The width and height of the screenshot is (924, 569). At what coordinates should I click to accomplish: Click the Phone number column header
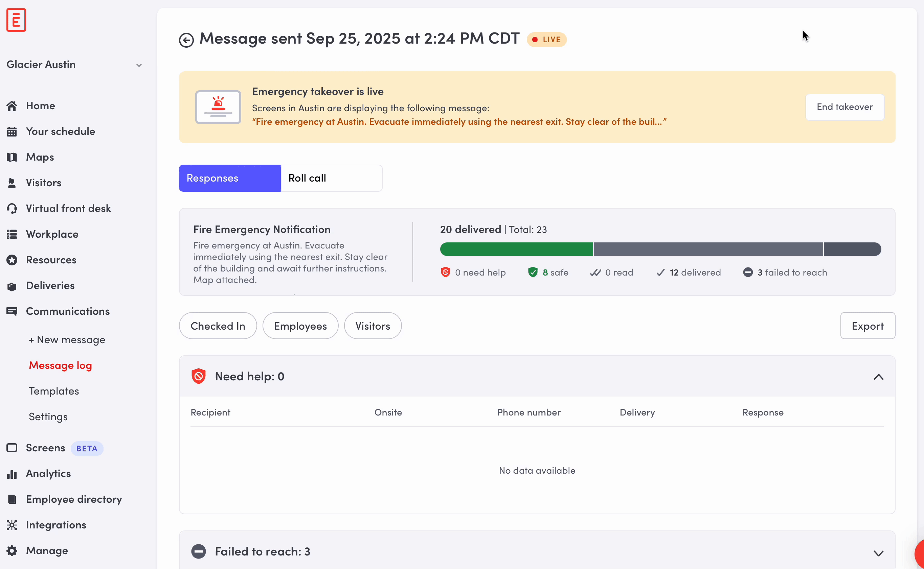[x=529, y=412]
